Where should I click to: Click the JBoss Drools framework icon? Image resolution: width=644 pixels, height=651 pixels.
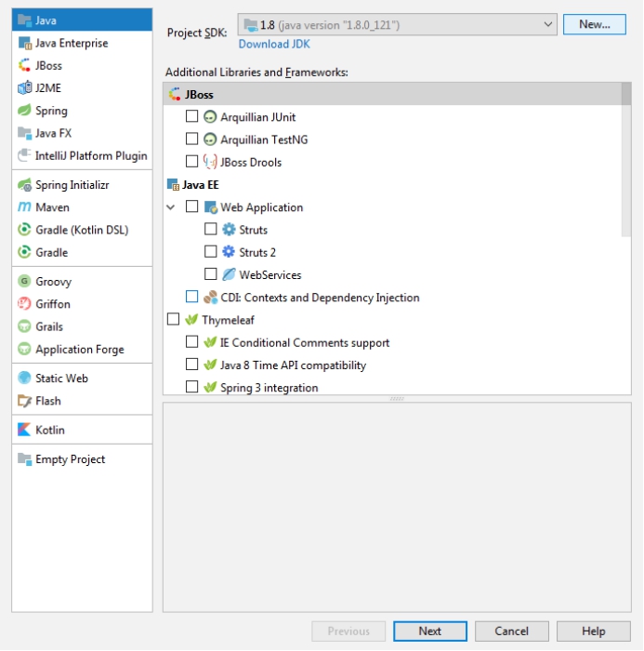click(210, 162)
